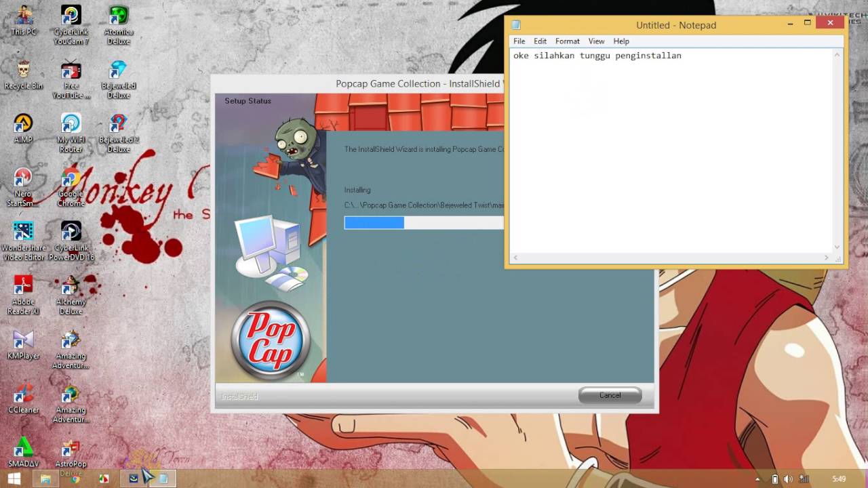868x488 pixels.
Task: Open the Recycle Bin desktop icon
Action: point(23,75)
